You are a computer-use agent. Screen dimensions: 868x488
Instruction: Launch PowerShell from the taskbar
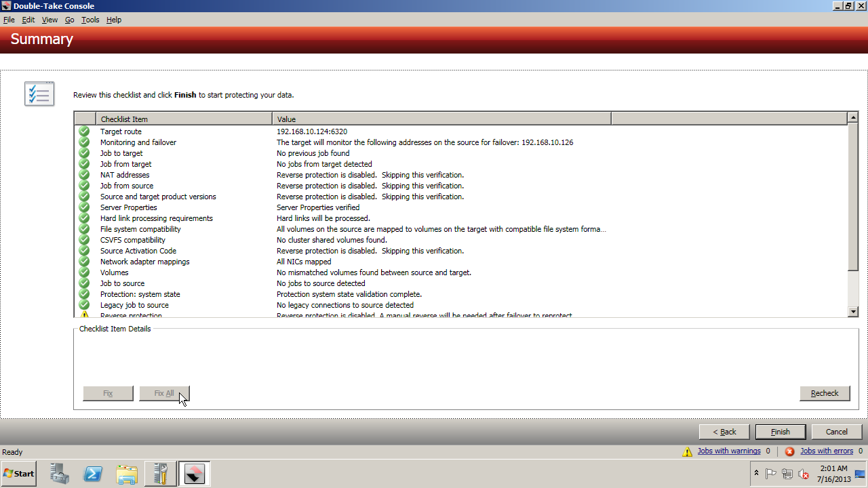pos(93,474)
